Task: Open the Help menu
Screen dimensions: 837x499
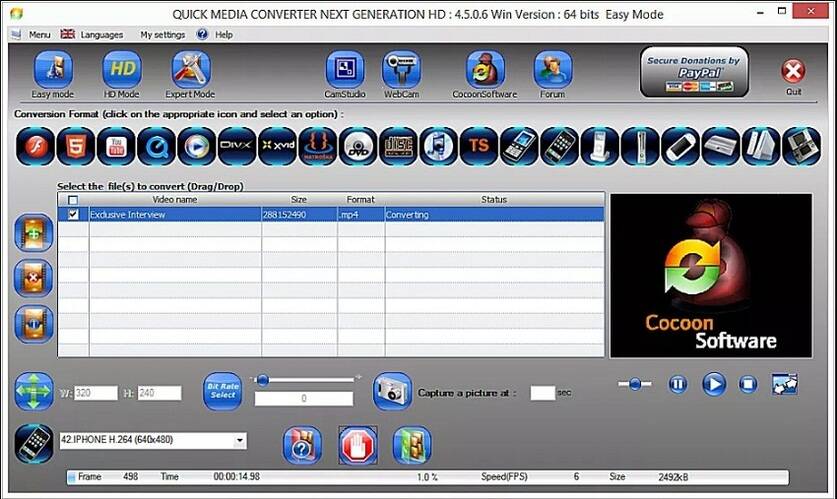Action: (224, 35)
